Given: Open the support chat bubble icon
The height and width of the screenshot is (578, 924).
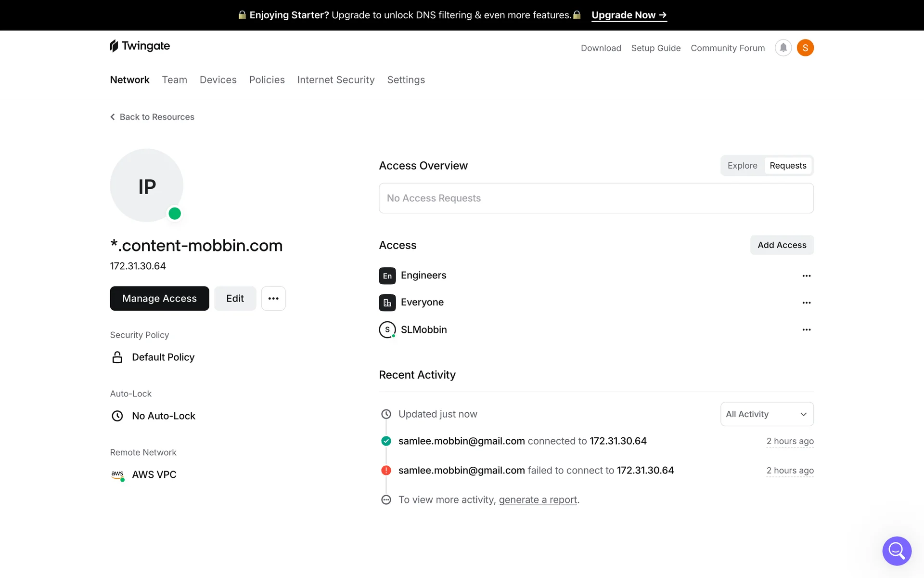Looking at the screenshot, I should pyautogui.click(x=897, y=551).
